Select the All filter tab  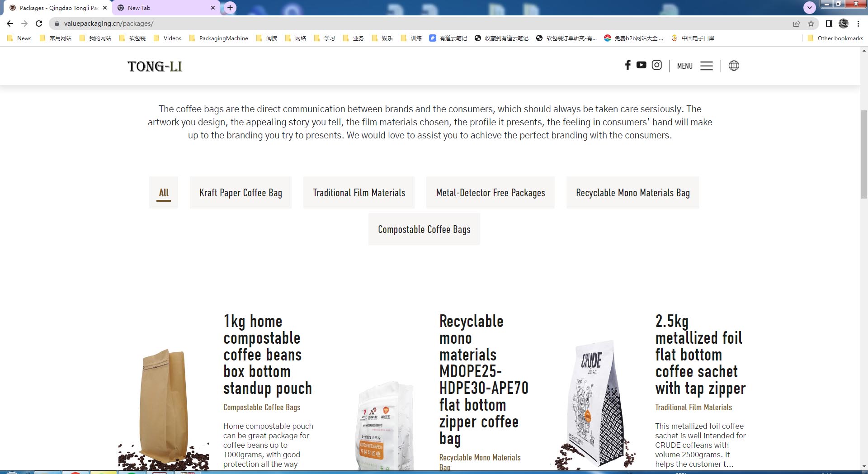tap(164, 193)
